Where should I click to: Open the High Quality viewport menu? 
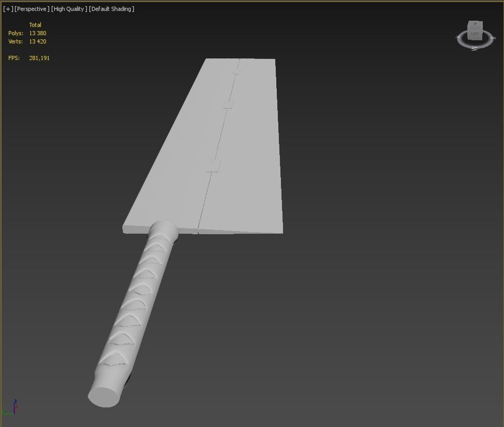(x=69, y=9)
